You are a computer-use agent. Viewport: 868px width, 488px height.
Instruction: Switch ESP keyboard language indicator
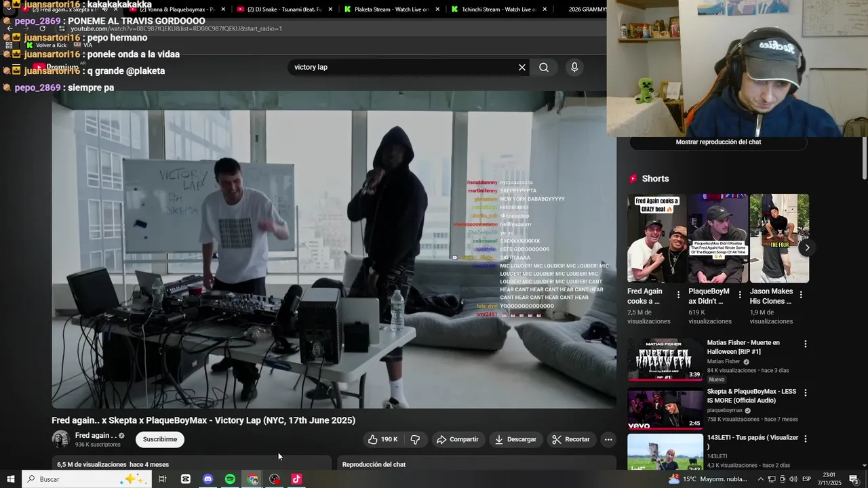[x=807, y=479]
